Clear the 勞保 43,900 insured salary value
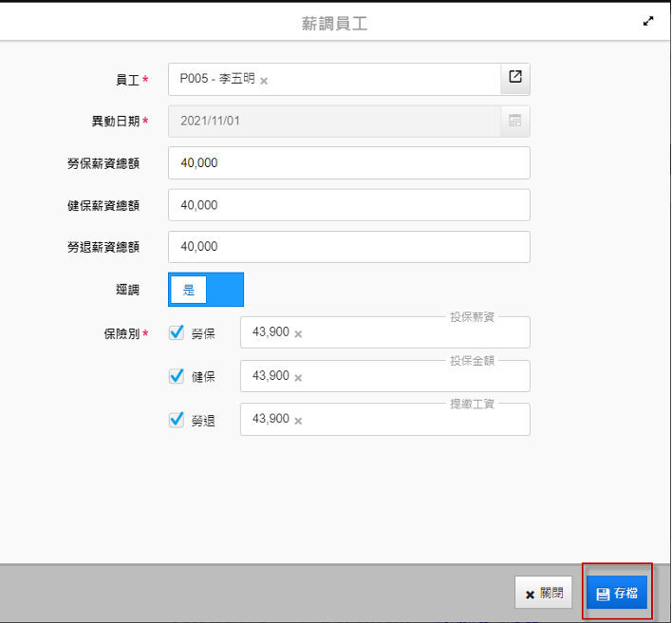 (x=298, y=334)
